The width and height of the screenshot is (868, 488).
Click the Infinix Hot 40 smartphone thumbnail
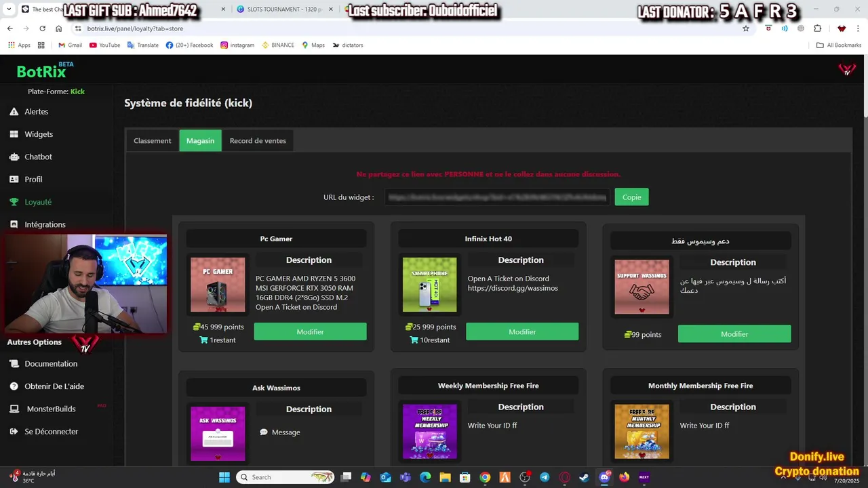[429, 285]
